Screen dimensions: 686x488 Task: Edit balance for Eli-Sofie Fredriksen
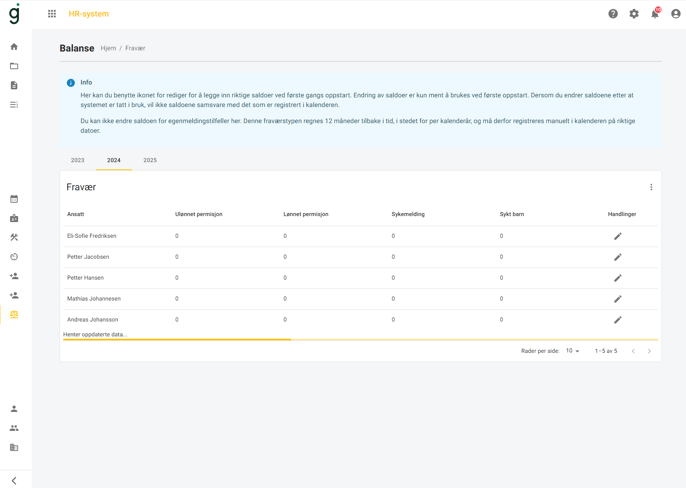618,236
